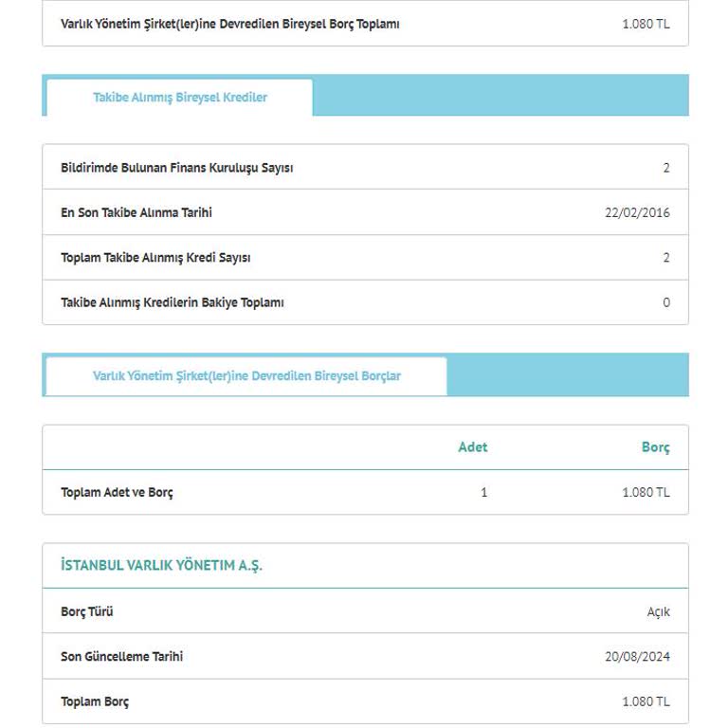
Task: Click the Borç Türü label
Action: [x=87, y=612]
